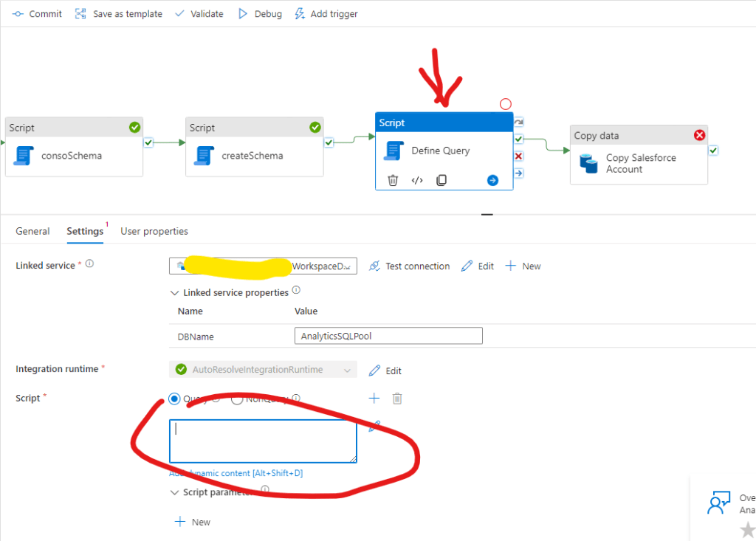This screenshot has width=756, height=541.
Task: Clone the Define Query activity with copy icon
Action: pos(441,180)
